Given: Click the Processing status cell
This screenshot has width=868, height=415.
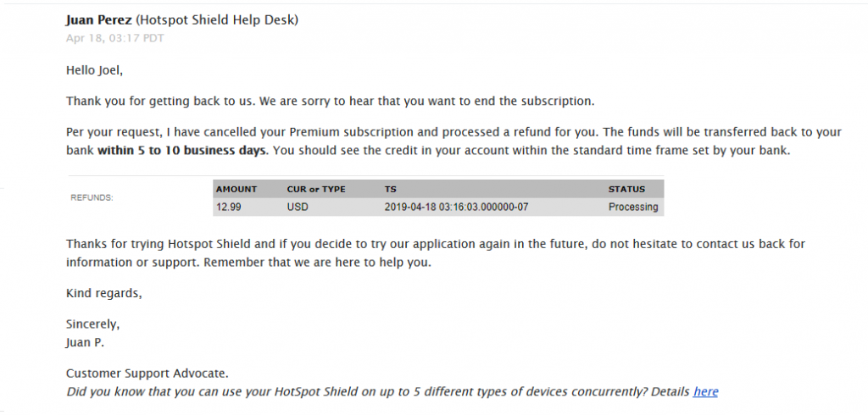Looking at the screenshot, I should [x=633, y=207].
